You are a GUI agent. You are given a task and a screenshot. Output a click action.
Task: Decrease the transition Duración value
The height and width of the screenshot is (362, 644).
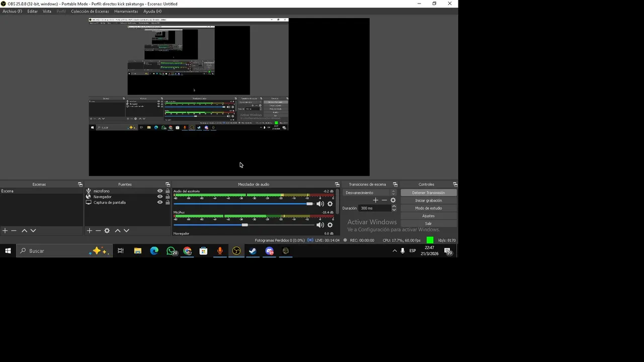pos(394,210)
